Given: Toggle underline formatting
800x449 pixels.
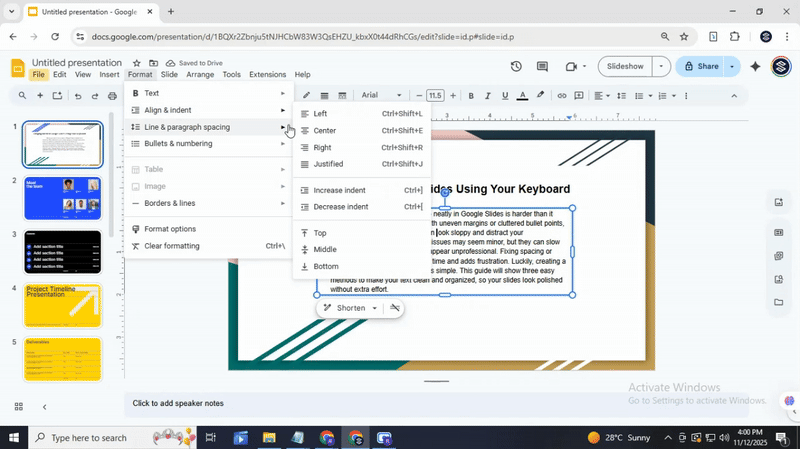Looking at the screenshot, I should tap(504, 96).
